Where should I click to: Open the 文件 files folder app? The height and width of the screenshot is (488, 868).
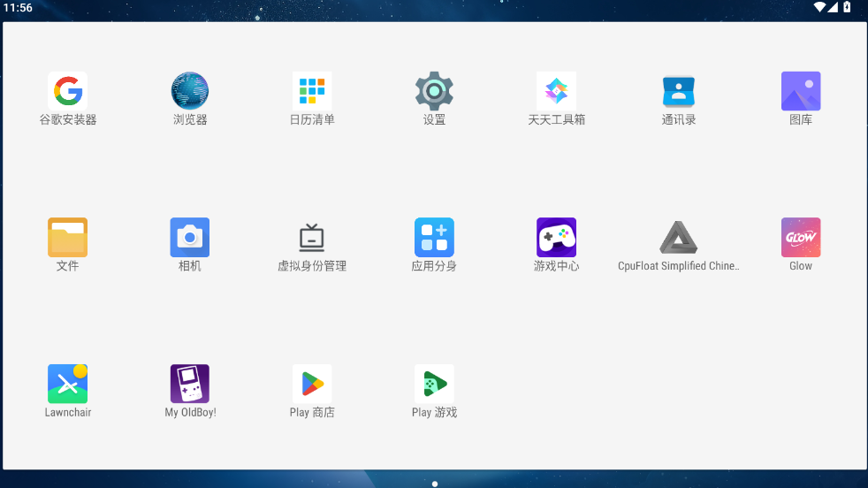67,237
